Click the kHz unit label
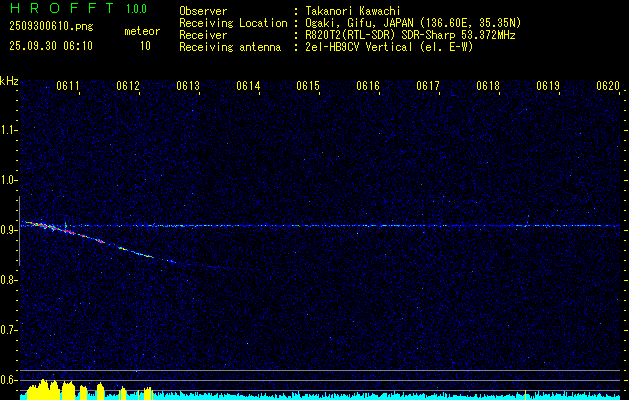This screenshot has height=400, width=629. click(x=9, y=80)
